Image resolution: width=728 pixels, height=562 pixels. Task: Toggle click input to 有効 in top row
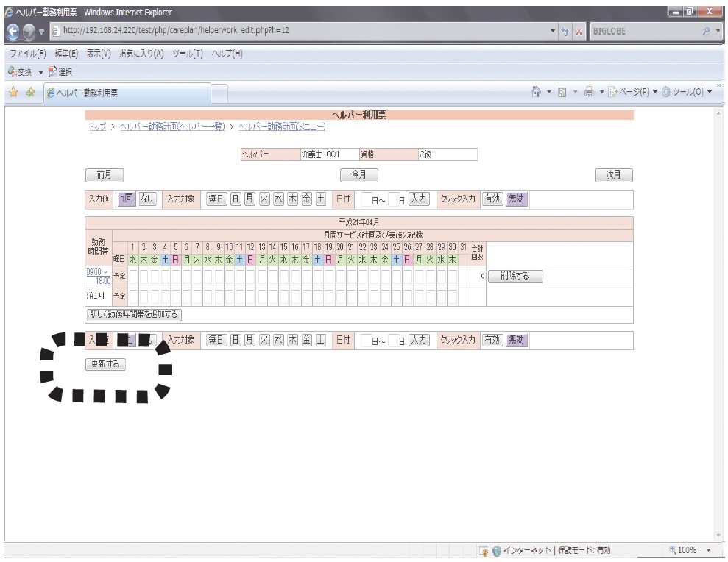tap(491, 199)
